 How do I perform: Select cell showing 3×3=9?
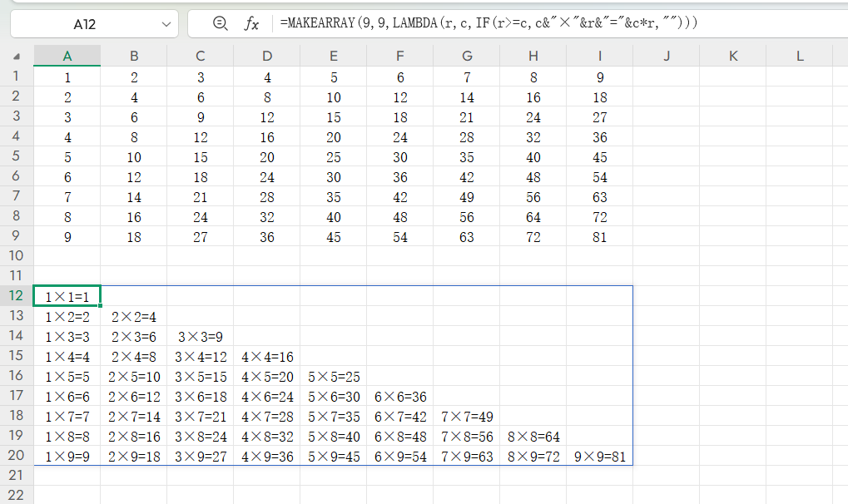[201, 337]
